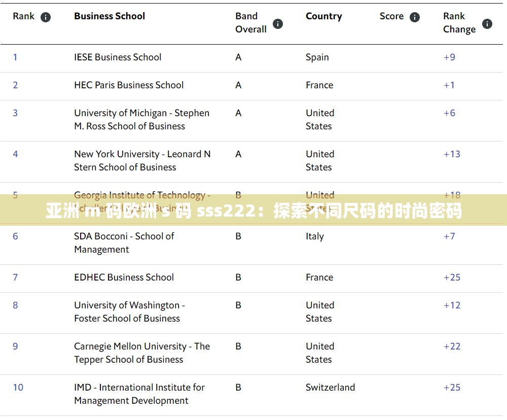Select SDA Bocconi School of Management
The image size is (507, 420).
pyautogui.click(x=124, y=242)
